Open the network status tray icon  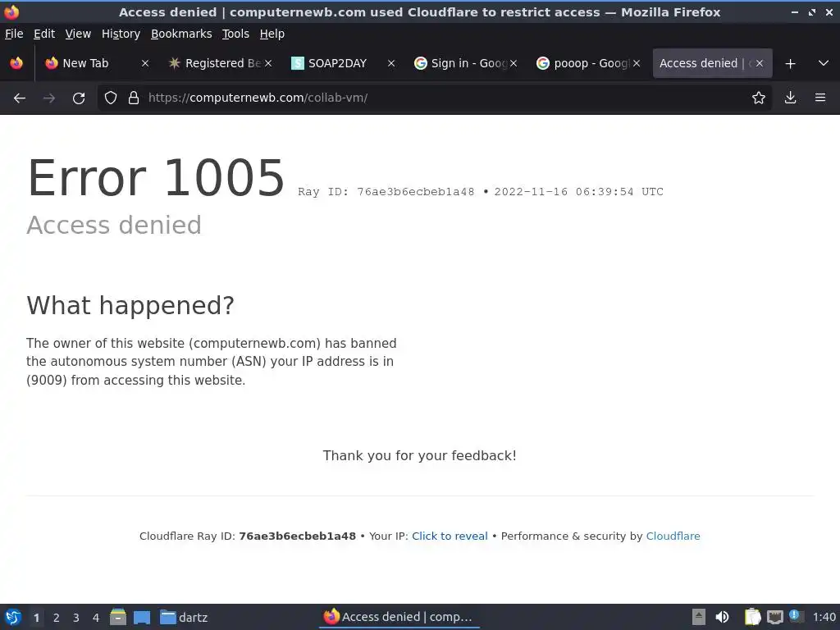774,617
